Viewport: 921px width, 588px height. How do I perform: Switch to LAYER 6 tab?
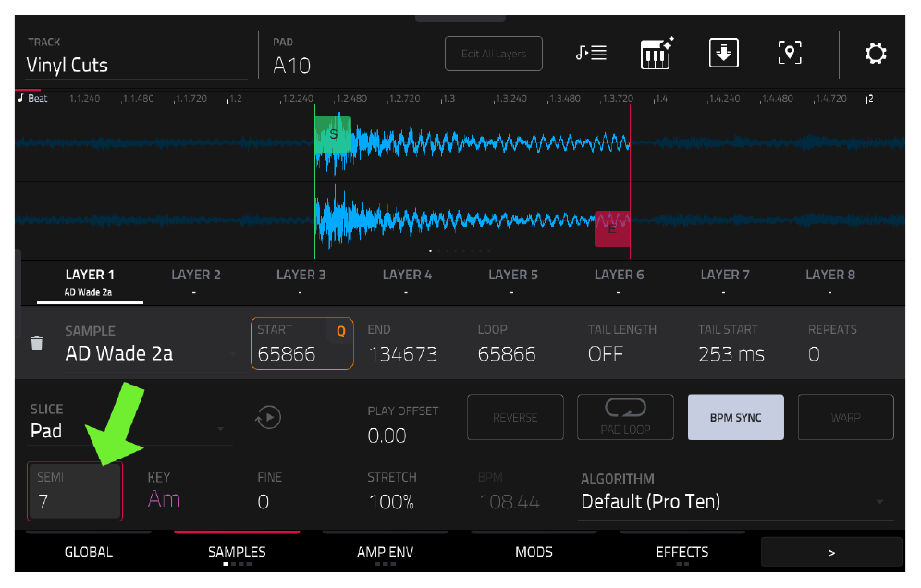point(619,282)
